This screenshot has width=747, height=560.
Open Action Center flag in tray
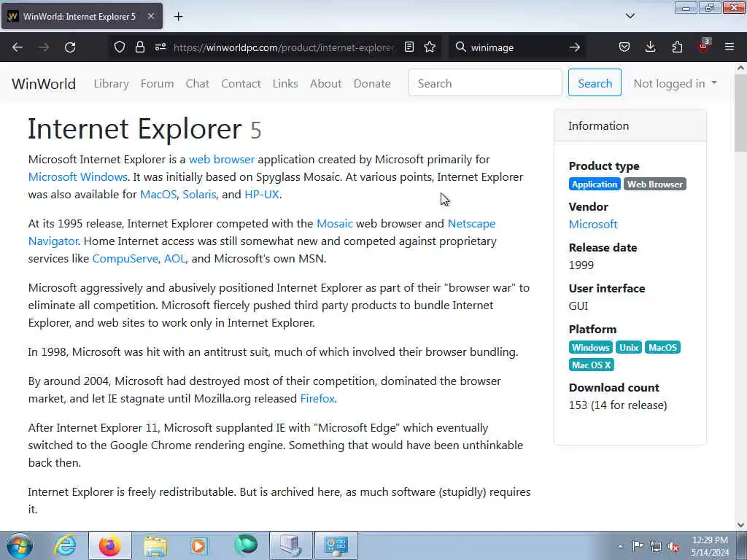[x=638, y=546]
